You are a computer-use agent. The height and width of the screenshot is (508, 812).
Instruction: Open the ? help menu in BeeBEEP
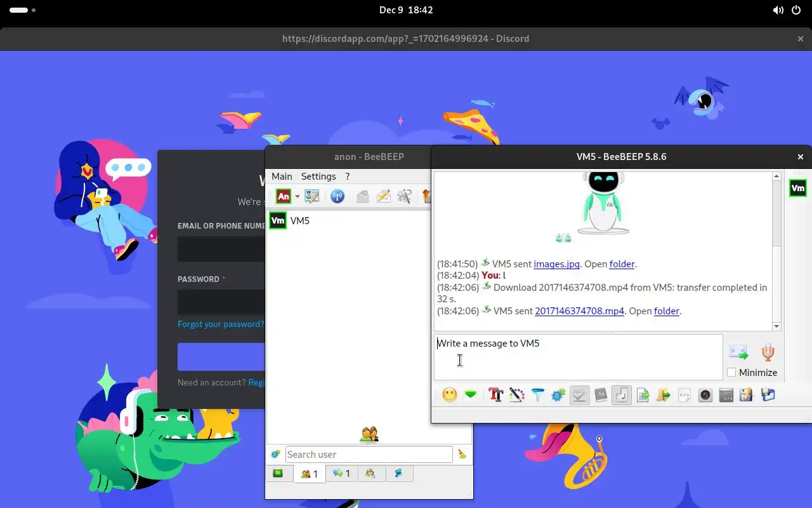[347, 177]
